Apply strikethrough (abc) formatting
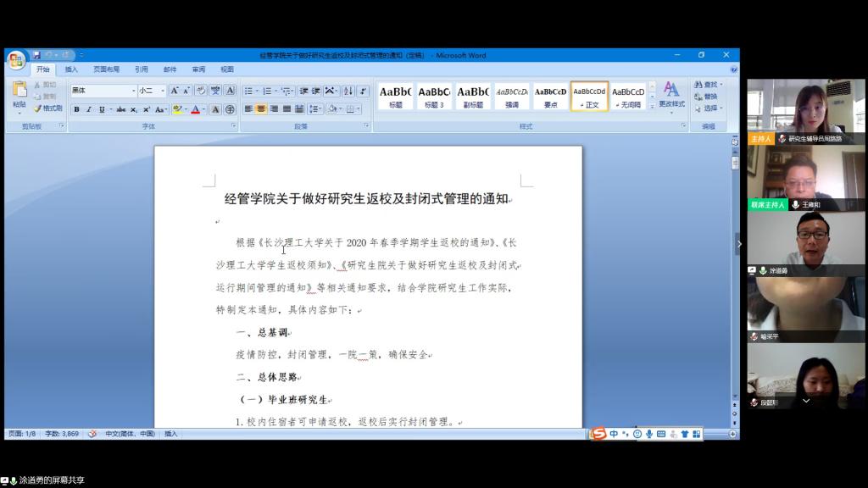Screen dimensions: 868x488 click(x=121, y=109)
